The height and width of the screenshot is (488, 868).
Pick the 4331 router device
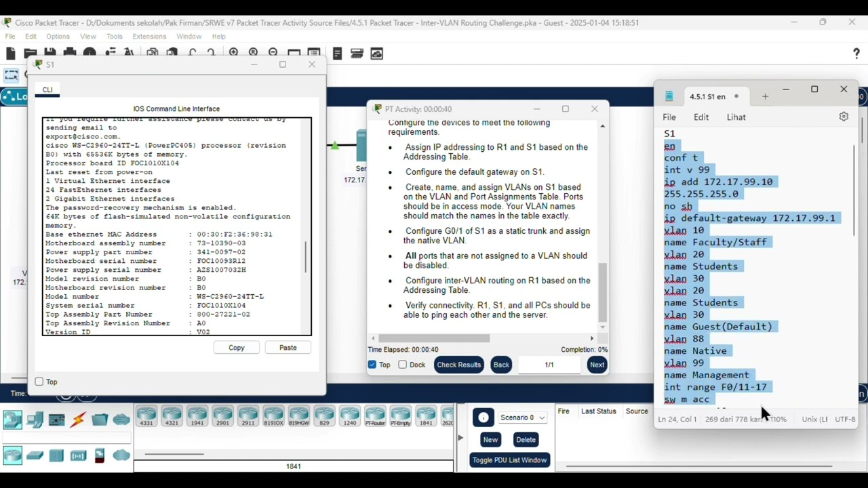tap(146, 416)
